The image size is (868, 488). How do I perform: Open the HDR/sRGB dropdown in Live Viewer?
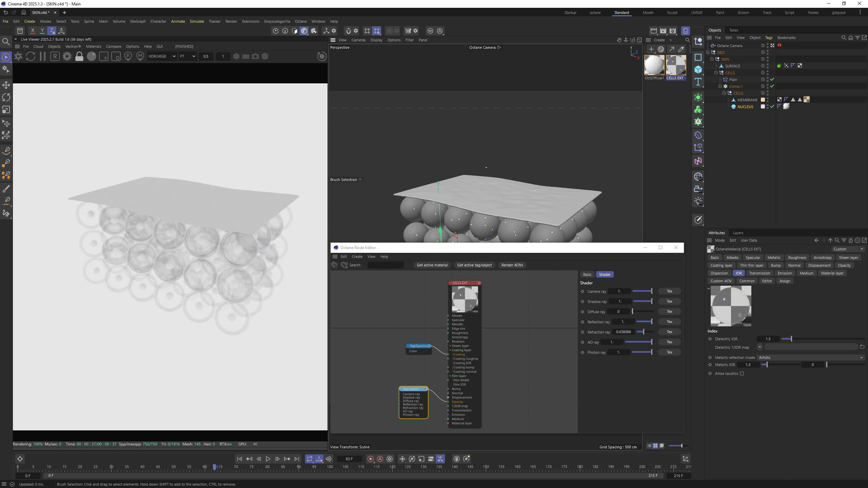click(162, 56)
